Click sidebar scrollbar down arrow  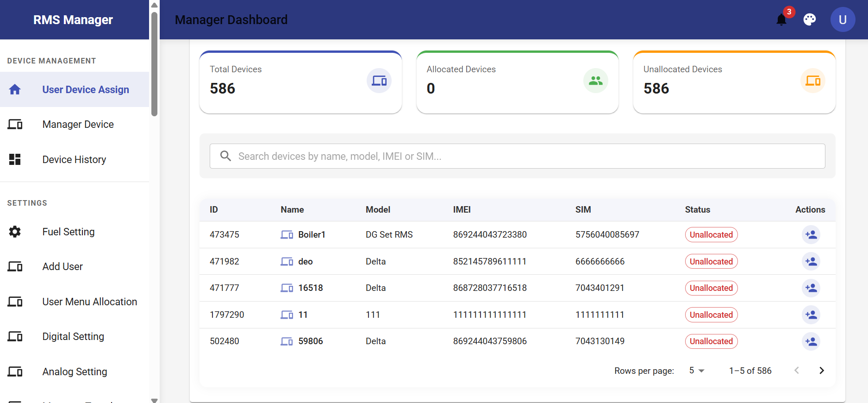(154, 400)
